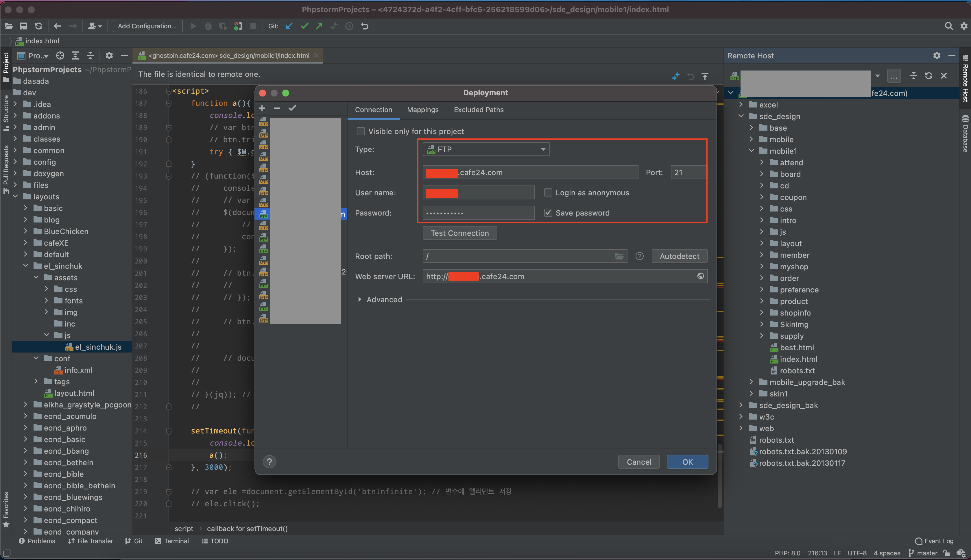971x560 pixels.
Task: Switch to the Mappings tab
Action: pos(422,110)
